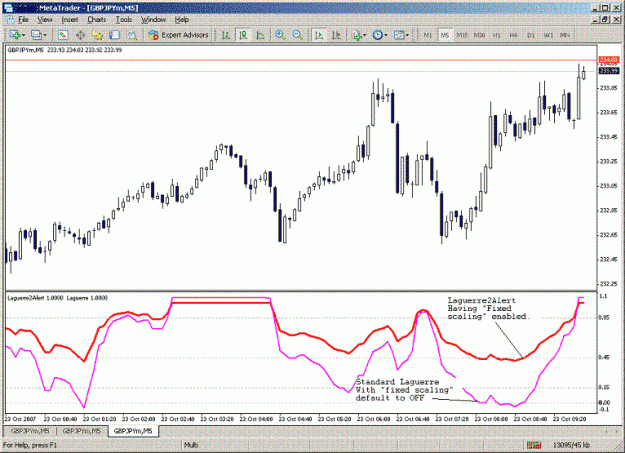Open the View menu
The image size is (625, 453).
45,20
